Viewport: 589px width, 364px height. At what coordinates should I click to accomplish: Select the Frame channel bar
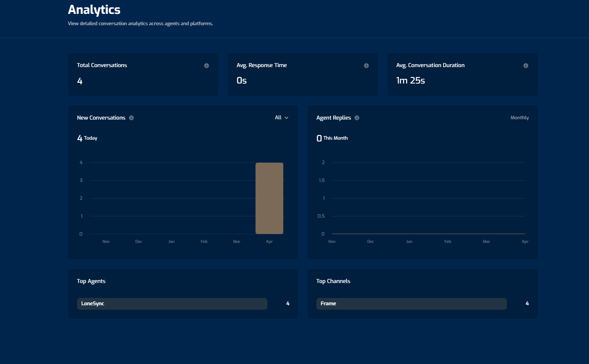click(411, 303)
